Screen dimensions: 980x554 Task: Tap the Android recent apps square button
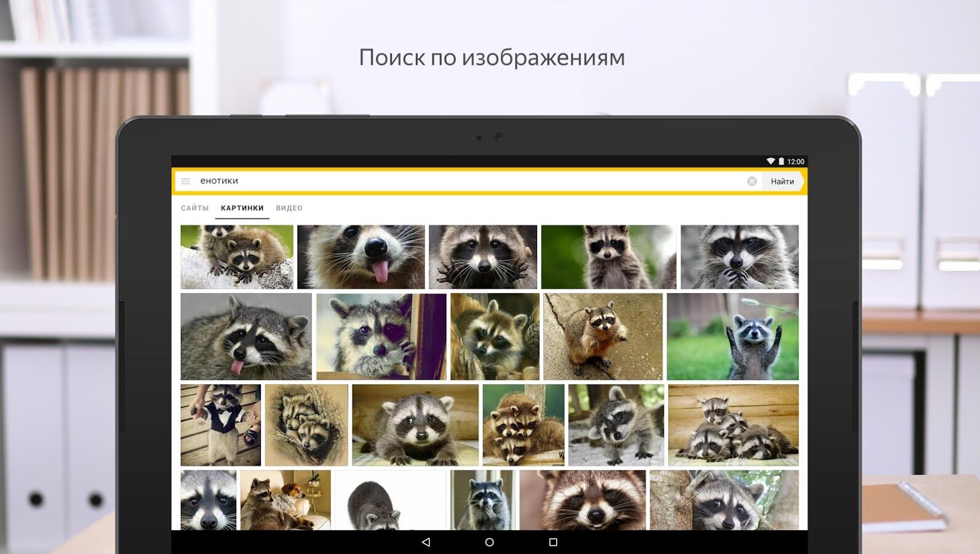[553, 542]
